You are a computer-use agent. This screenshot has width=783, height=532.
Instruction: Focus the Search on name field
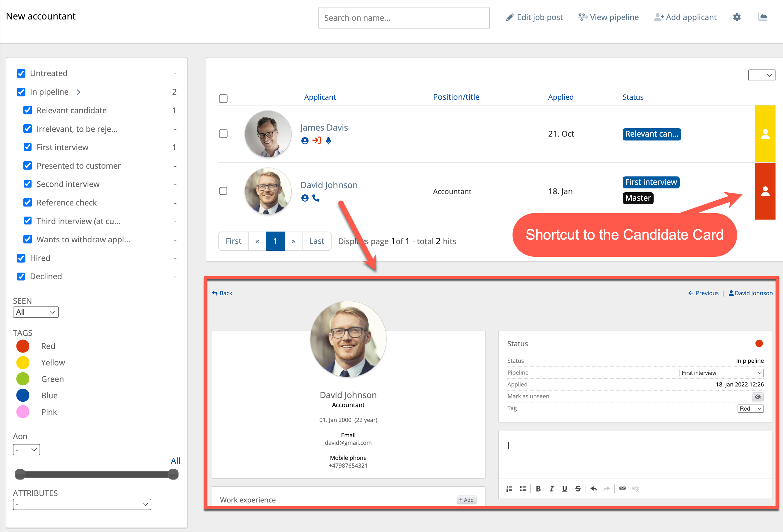[403, 18]
